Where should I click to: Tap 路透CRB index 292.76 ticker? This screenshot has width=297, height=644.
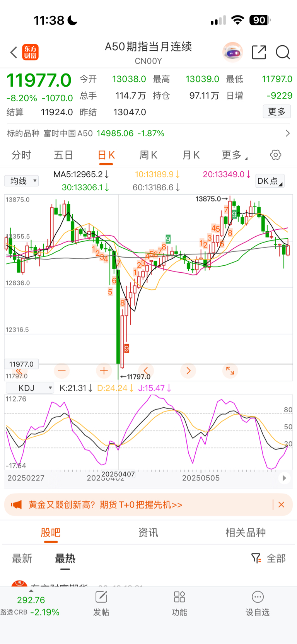coord(30,606)
